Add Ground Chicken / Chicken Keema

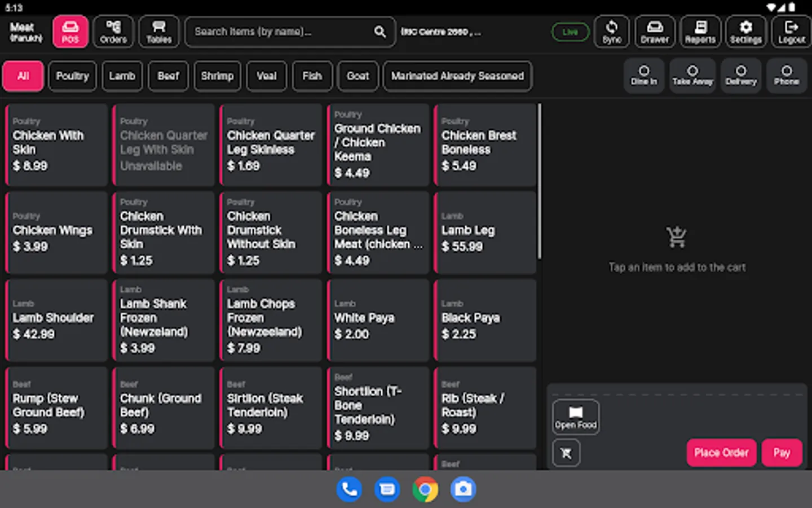(378, 144)
